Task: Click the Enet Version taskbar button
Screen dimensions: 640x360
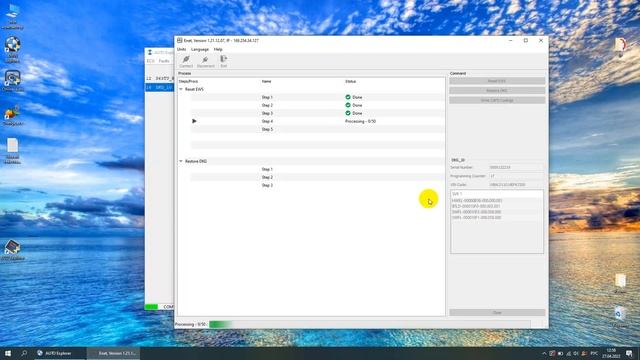Action: tap(113, 353)
